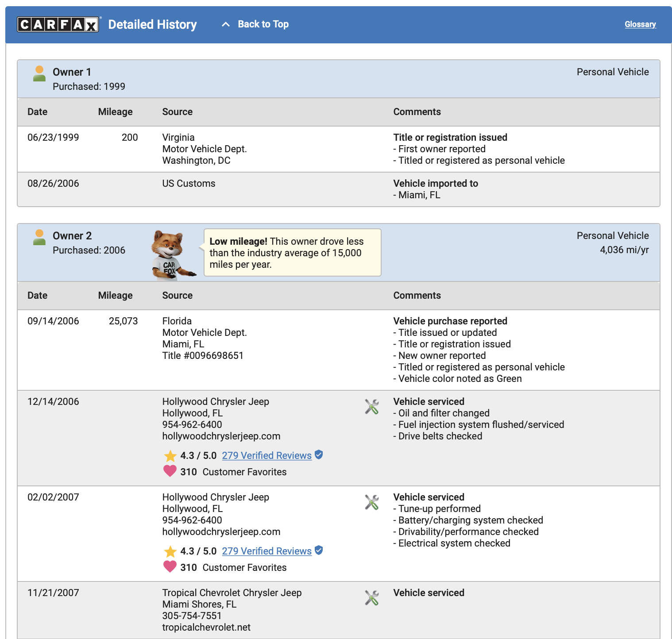Image resolution: width=672 pixels, height=639 pixels.
Task: Click the Owner 2 person icon
Action: pyautogui.click(x=39, y=237)
